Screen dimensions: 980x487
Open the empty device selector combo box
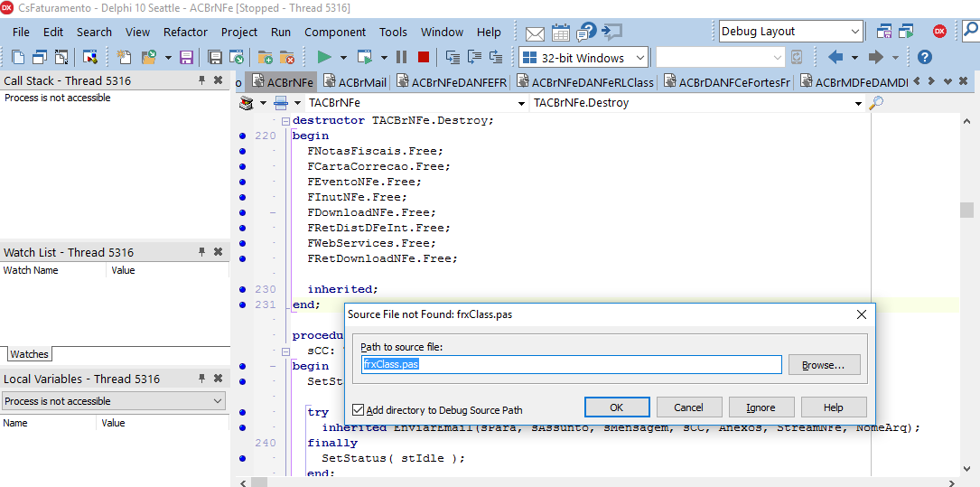721,58
